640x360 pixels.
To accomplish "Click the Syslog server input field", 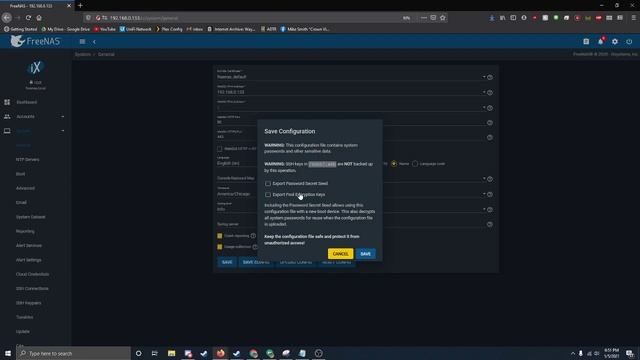I will [x=351, y=224].
